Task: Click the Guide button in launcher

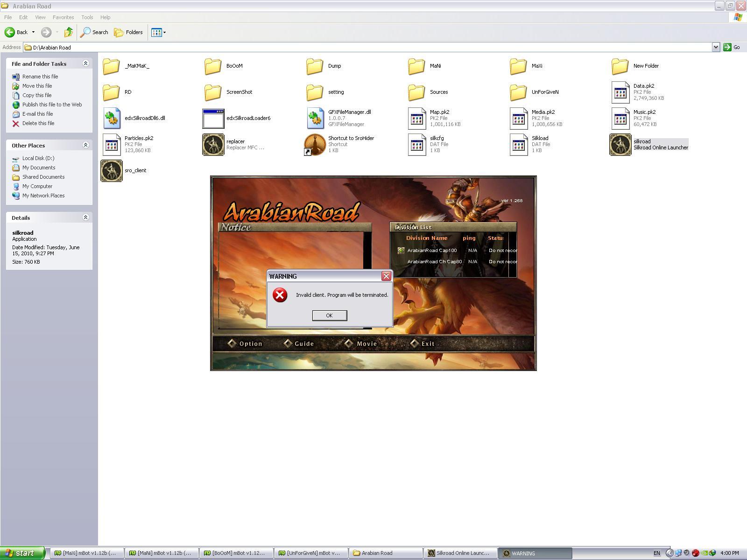Action: [x=299, y=343]
